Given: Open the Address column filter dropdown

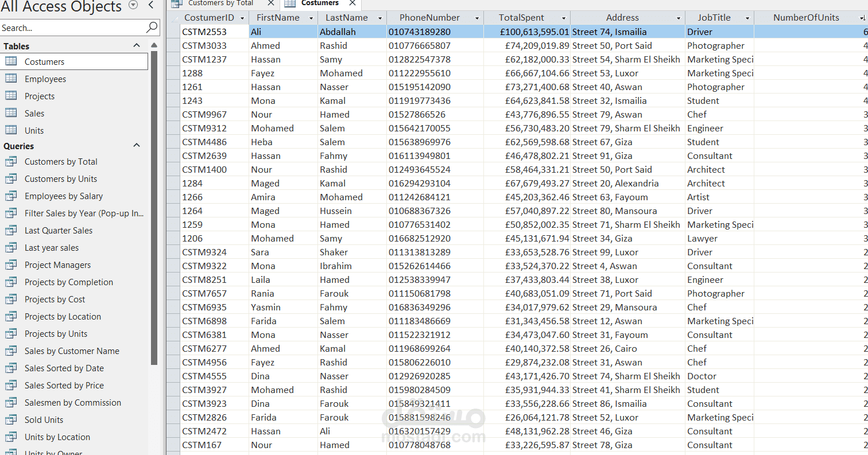Looking at the screenshot, I should (x=678, y=18).
